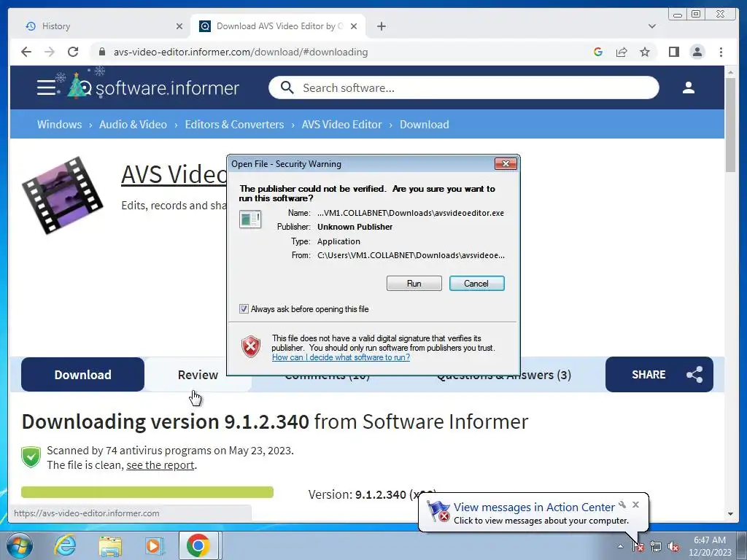Open the Google icon in address bar
The height and width of the screenshot is (560, 747).
pyautogui.click(x=598, y=52)
